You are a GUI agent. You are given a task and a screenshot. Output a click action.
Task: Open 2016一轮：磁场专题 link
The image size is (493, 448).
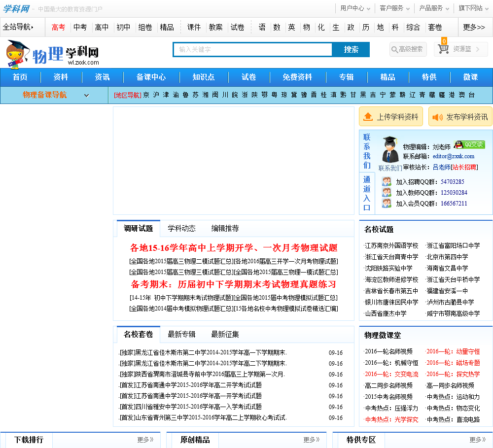click(453, 363)
